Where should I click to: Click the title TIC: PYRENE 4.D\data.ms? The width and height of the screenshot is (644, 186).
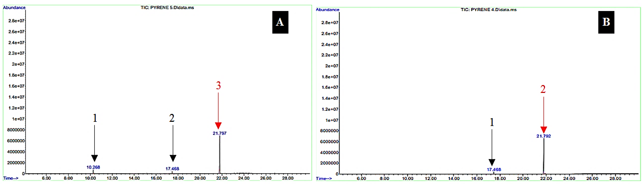click(489, 9)
